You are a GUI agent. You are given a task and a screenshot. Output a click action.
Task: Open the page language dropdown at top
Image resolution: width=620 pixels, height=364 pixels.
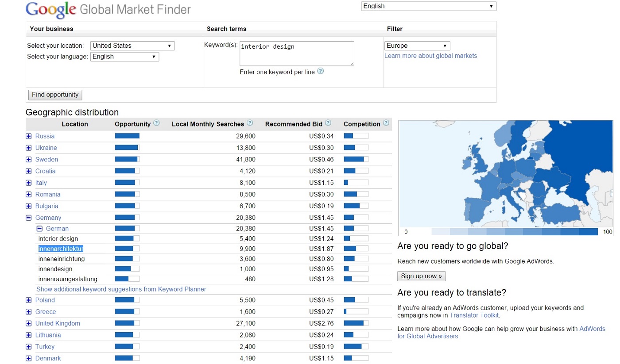pyautogui.click(x=428, y=6)
